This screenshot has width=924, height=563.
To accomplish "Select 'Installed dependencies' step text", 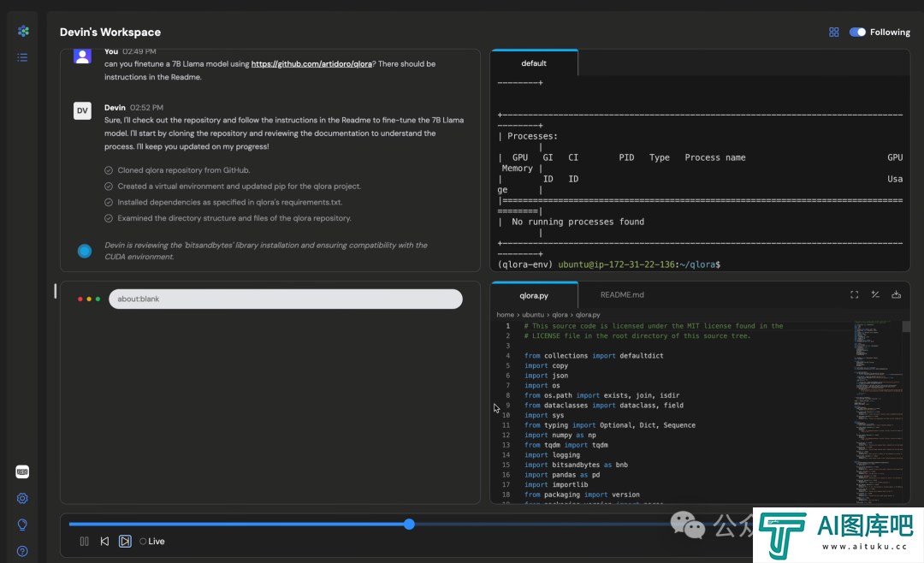I will pyautogui.click(x=230, y=202).
